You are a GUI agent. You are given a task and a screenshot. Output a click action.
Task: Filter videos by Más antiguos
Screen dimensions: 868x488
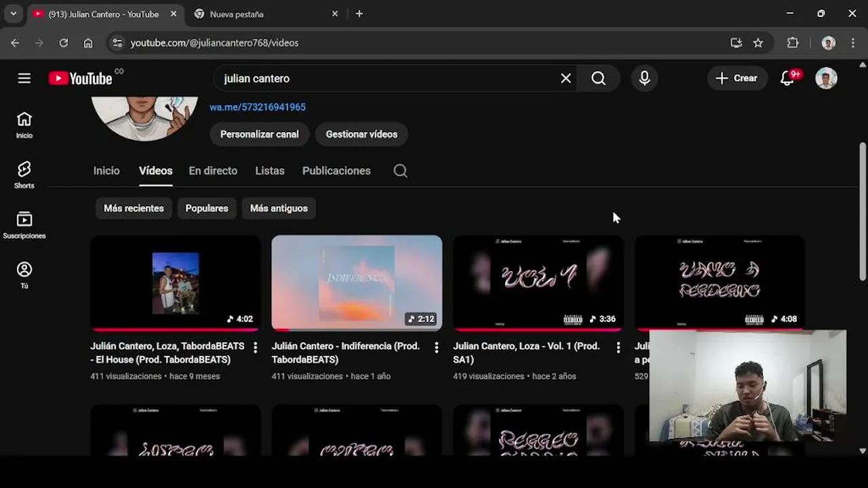pos(279,208)
